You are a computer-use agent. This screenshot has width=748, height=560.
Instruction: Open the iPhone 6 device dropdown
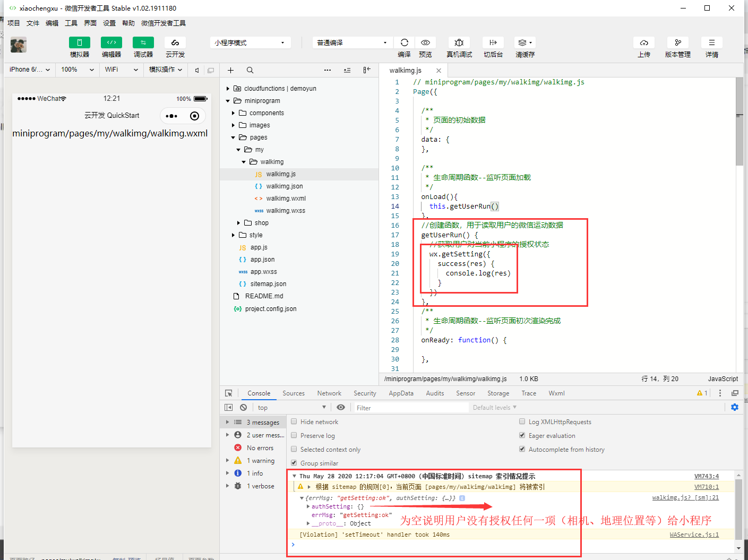[30, 70]
